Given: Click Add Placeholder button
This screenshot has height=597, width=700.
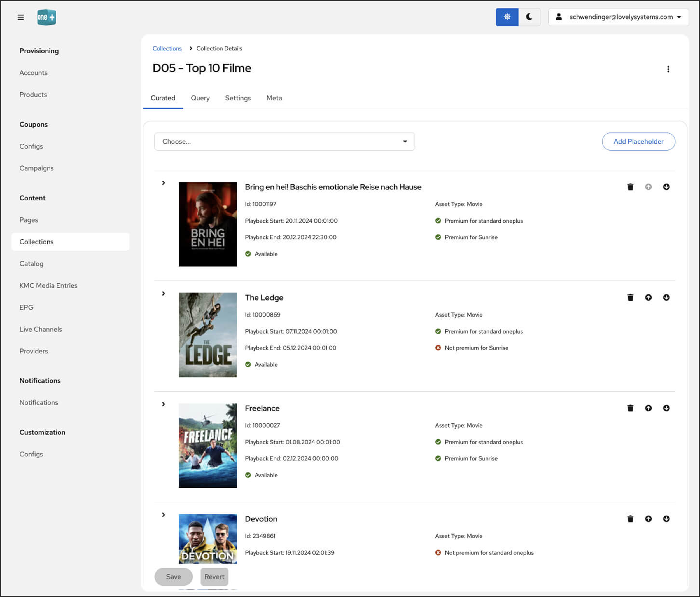Looking at the screenshot, I should (638, 142).
